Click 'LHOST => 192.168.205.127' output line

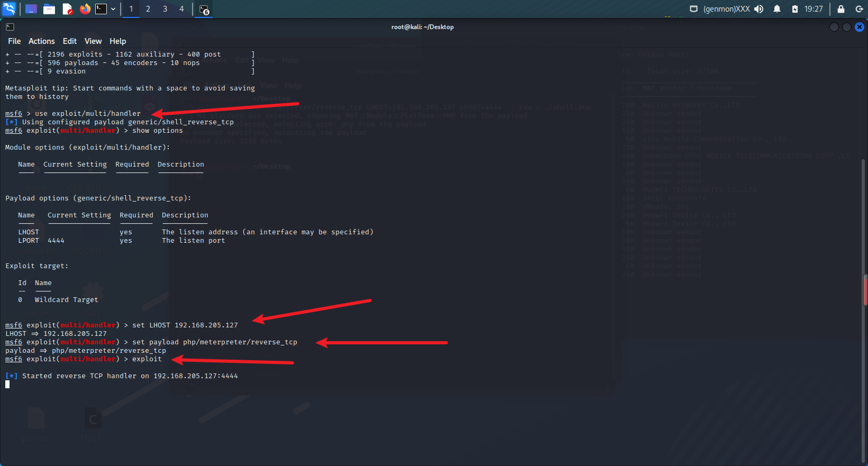[56, 334]
